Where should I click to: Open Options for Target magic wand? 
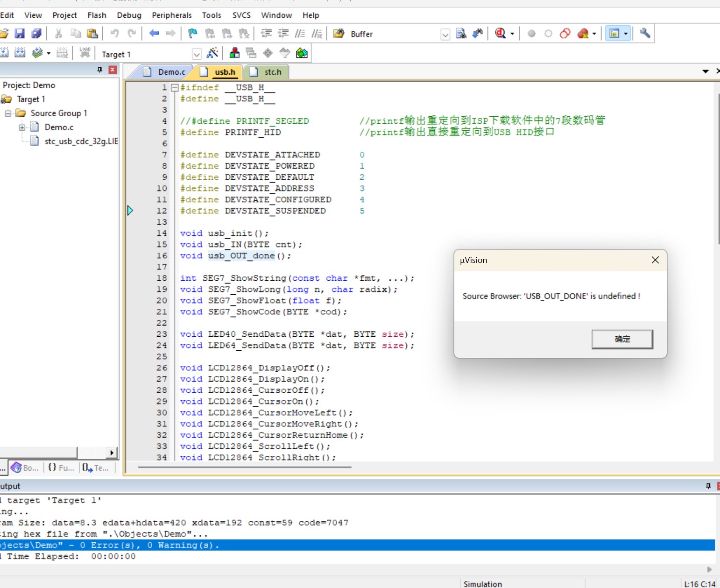pyautogui.click(x=212, y=53)
